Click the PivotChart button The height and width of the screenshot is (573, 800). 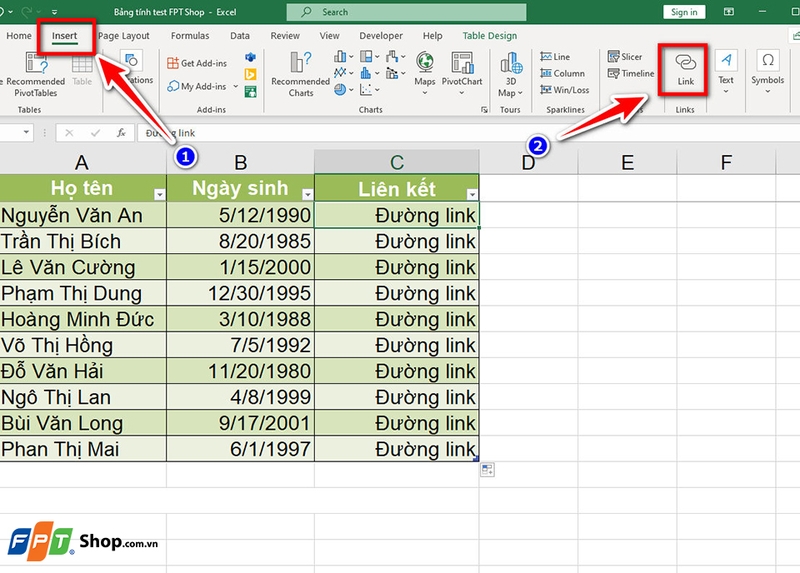pos(462,73)
